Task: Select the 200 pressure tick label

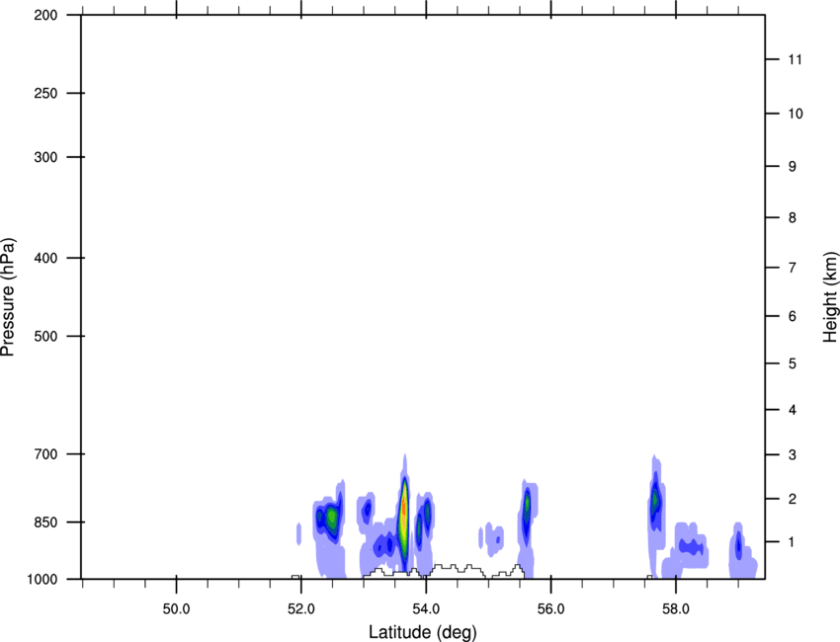Action: 45,15
